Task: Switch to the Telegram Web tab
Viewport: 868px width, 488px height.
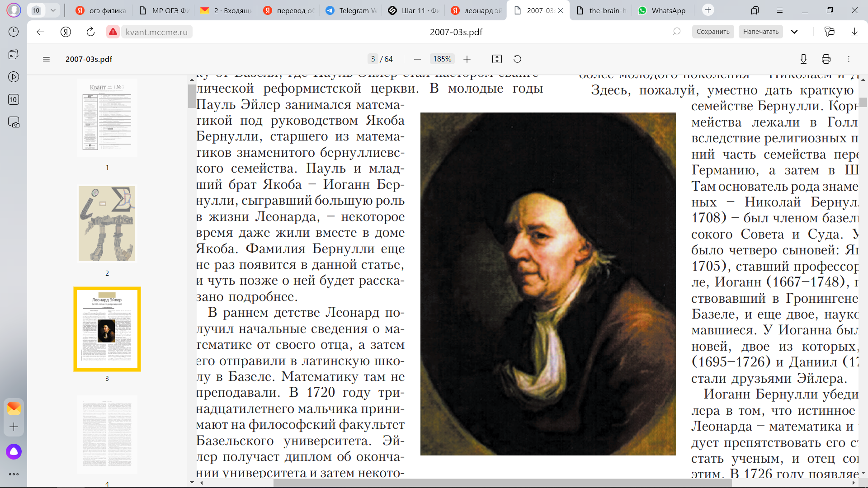Action: tap(351, 10)
